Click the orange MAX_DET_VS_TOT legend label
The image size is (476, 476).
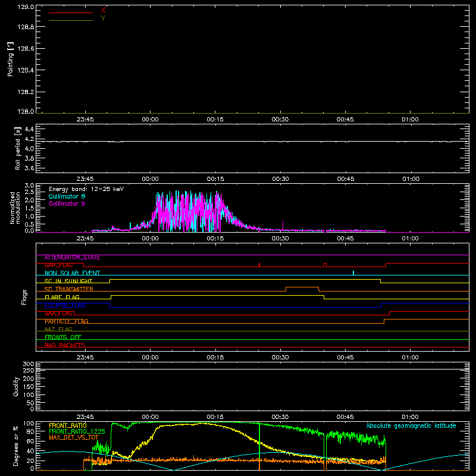click(x=74, y=437)
